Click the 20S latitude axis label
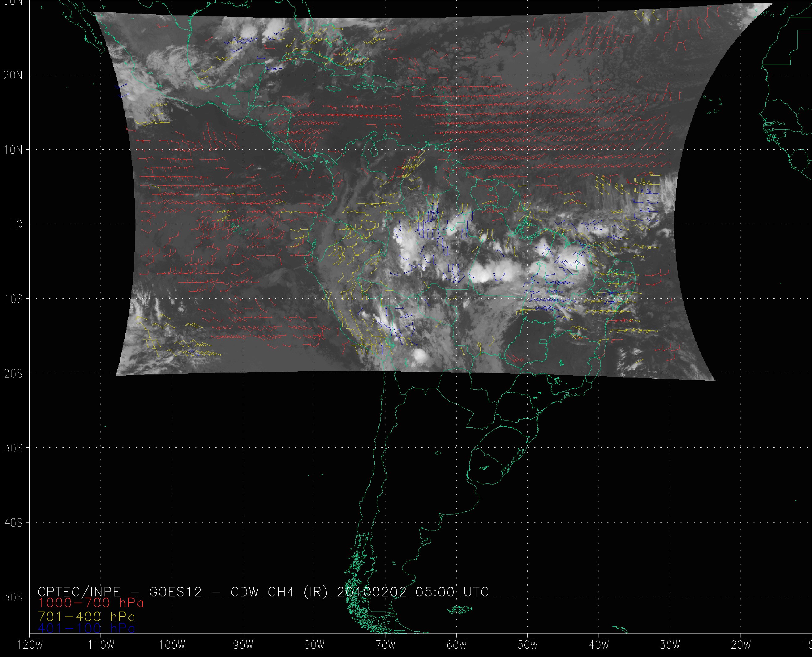The image size is (812, 657). pos(13,373)
